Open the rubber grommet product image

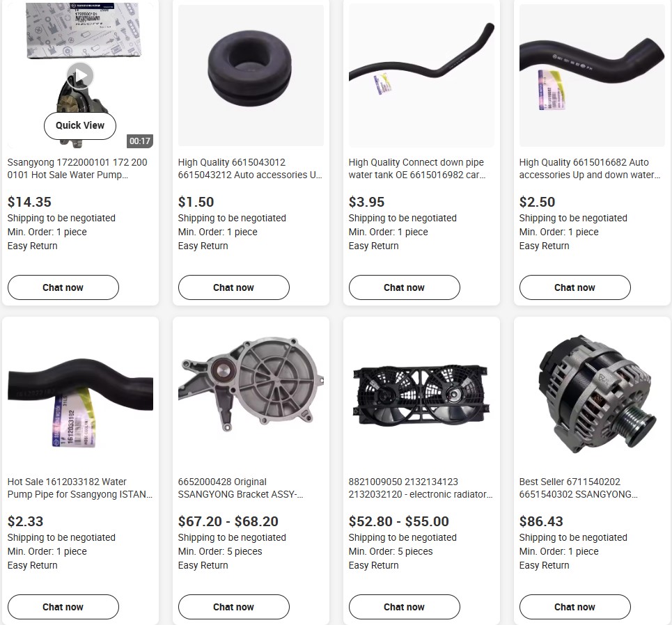[251, 75]
